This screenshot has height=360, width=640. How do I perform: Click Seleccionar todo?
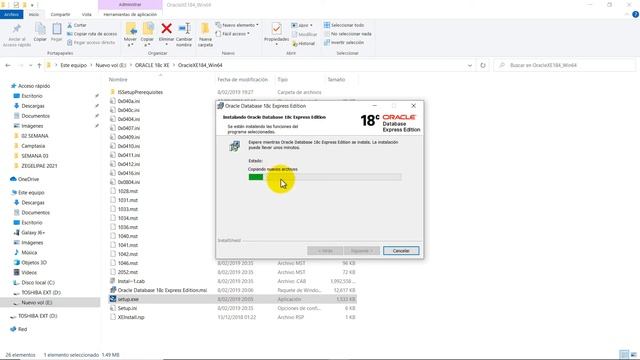[x=344, y=25]
